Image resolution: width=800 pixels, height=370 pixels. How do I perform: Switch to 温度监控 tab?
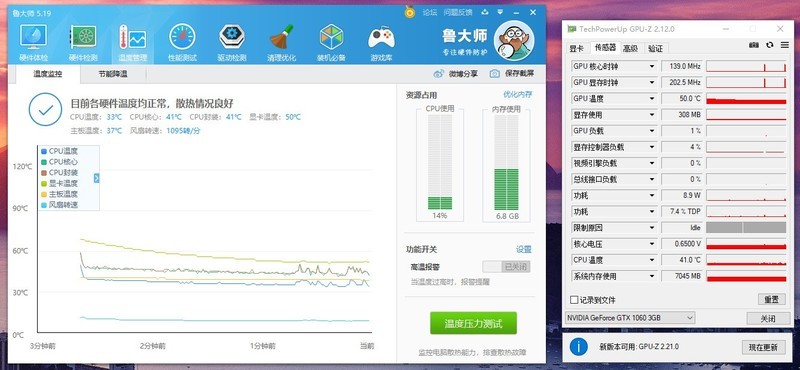(x=47, y=74)
